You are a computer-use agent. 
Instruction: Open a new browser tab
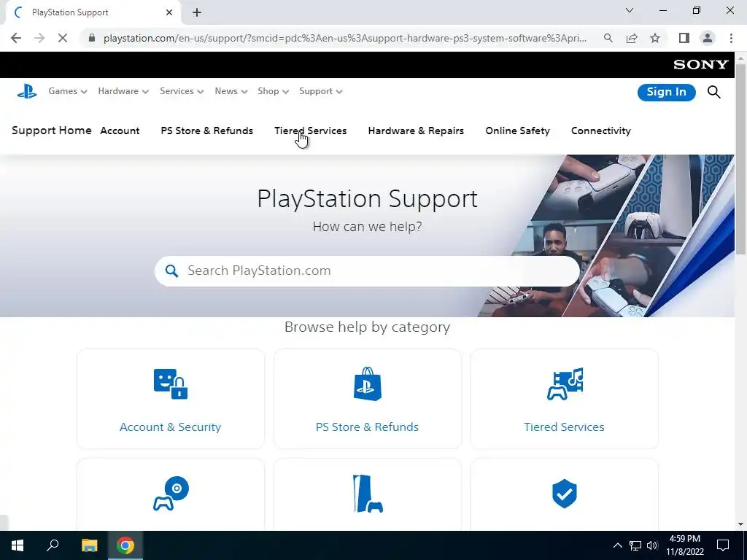197,12
